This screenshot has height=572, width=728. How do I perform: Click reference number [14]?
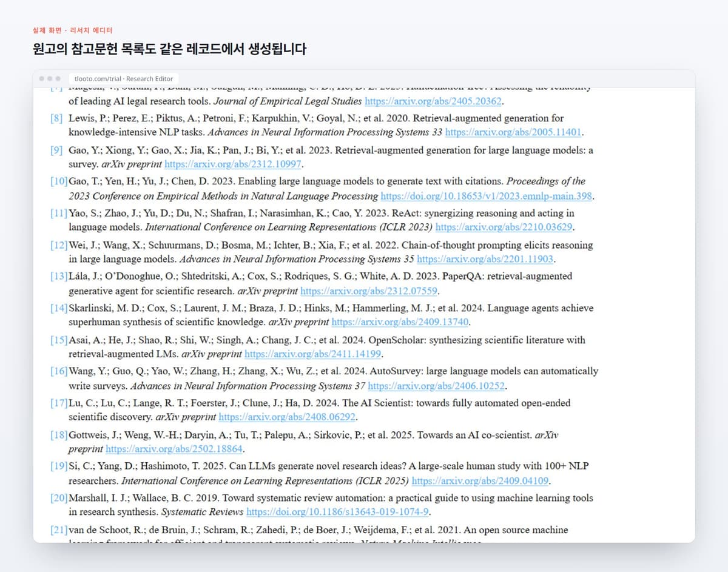(x=59, y=308)
